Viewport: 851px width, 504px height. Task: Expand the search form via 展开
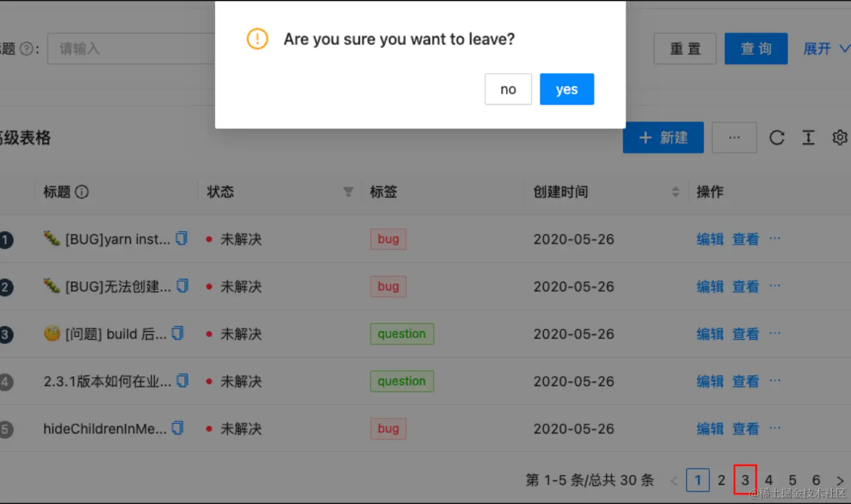click(x=826, y=49)
